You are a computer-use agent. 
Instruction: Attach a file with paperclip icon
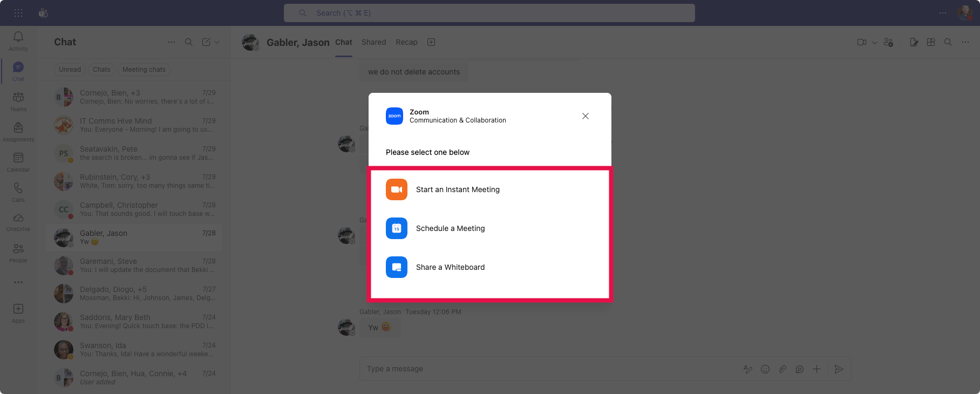point(782,369)
